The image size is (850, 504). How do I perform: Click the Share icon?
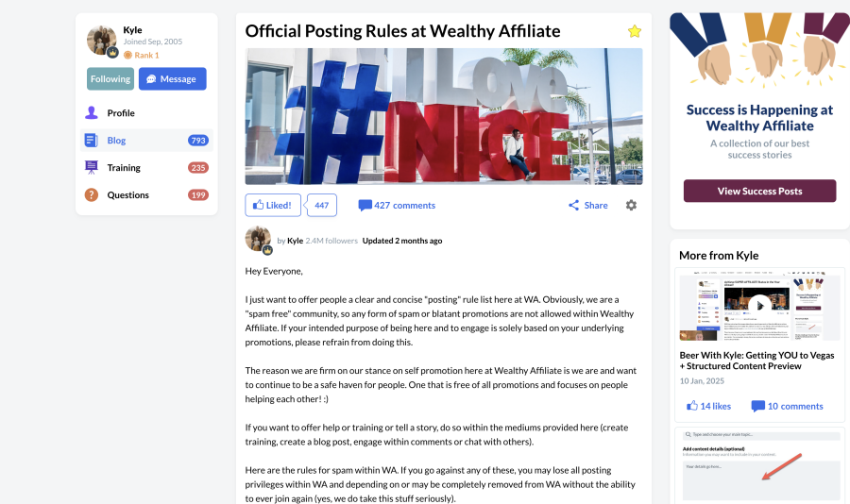[573, 205]
